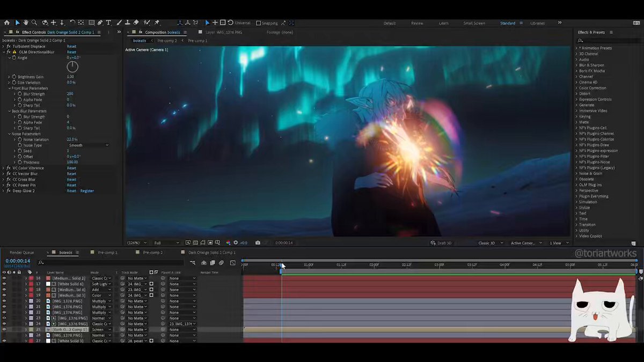Viewport: 644px width, 362px height.
Task: Open the composition mini-flowchart icon in timeline
Action: click(193, 263)
